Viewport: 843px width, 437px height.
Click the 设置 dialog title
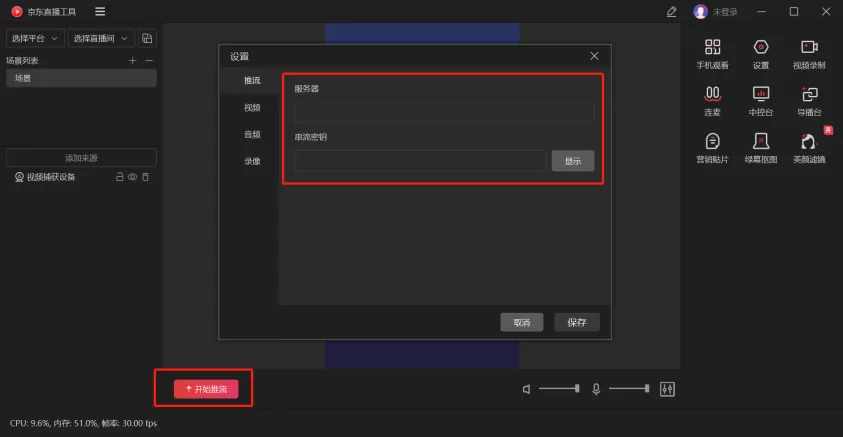pos(239,56)
